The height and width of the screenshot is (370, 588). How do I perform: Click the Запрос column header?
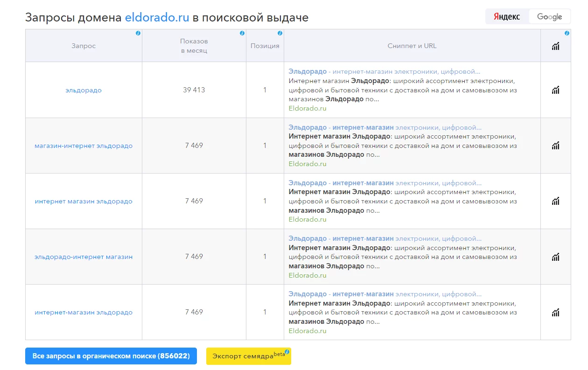84,46
